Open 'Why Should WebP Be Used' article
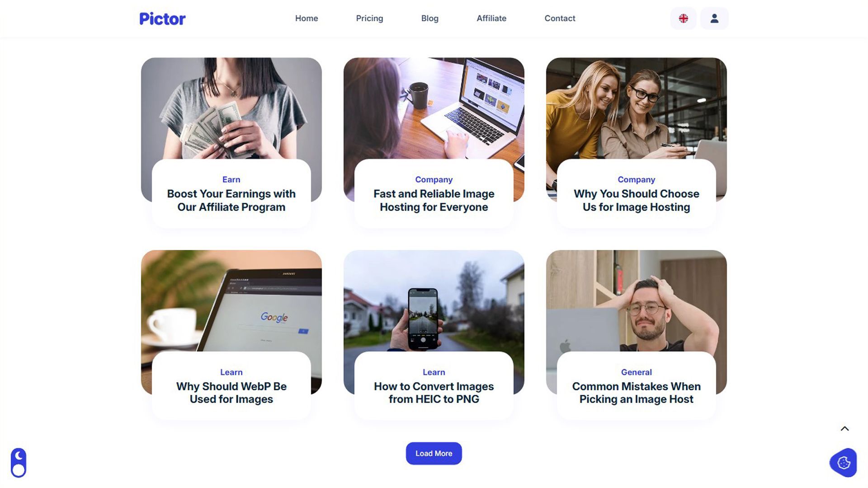This screenshot has width=868, height=488. (x=231, y=393)
